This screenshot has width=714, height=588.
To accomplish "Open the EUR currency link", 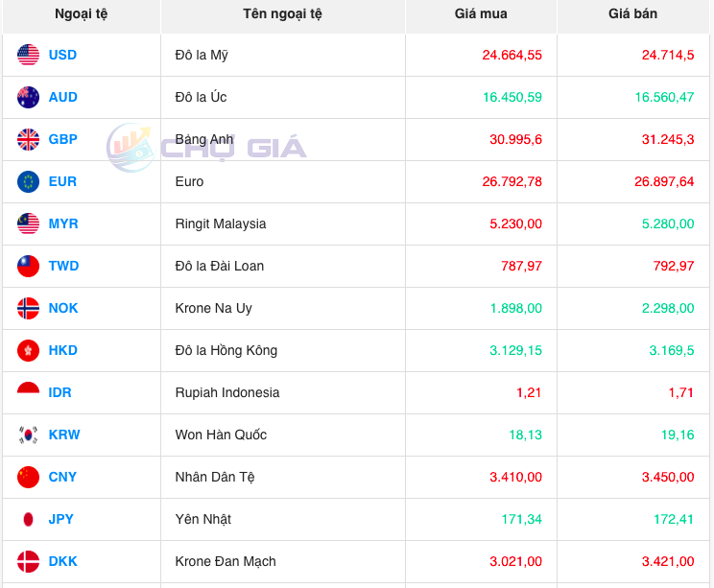I will [x=62, y=181].
